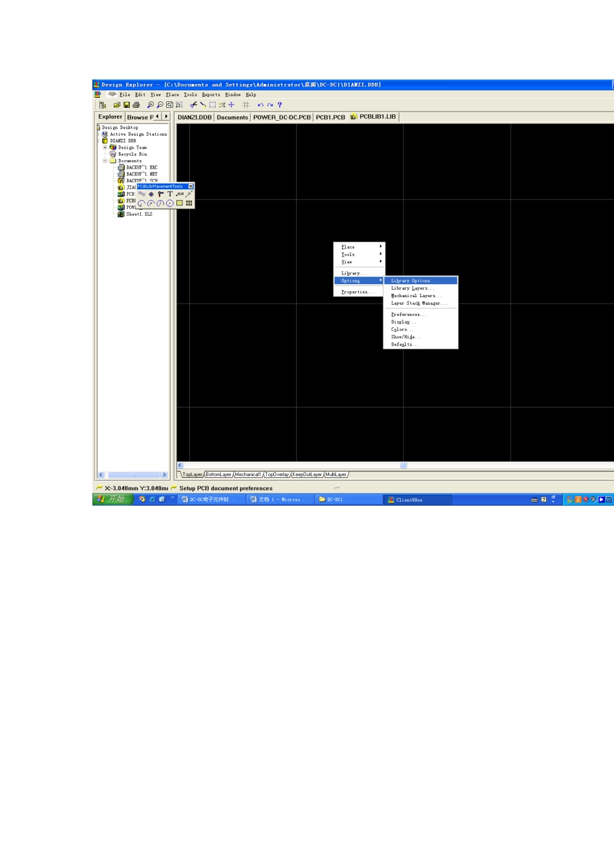Click the Paste diagonal-line icon in toolbar
Viewport: 614px width, 868px height.
[202, 105]
